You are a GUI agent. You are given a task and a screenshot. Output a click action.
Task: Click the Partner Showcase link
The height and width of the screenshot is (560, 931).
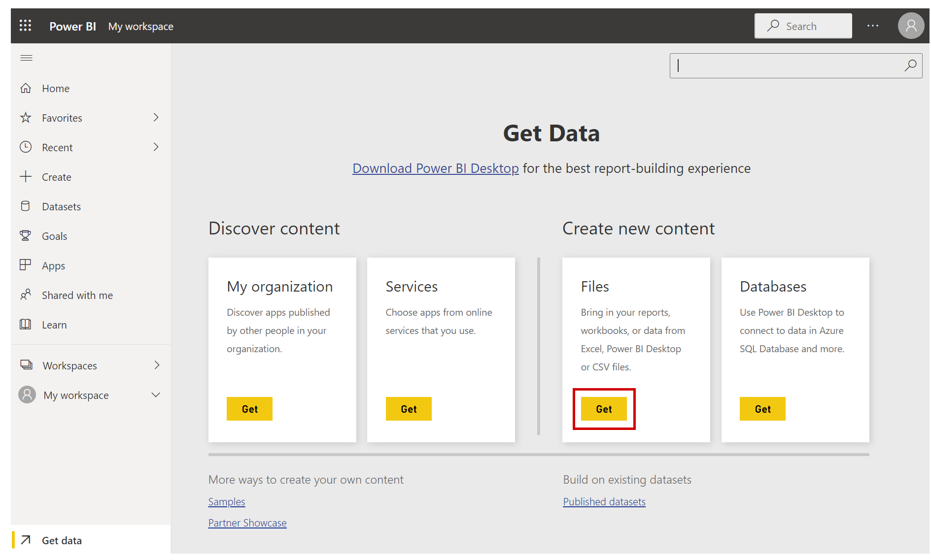point(247,523)
